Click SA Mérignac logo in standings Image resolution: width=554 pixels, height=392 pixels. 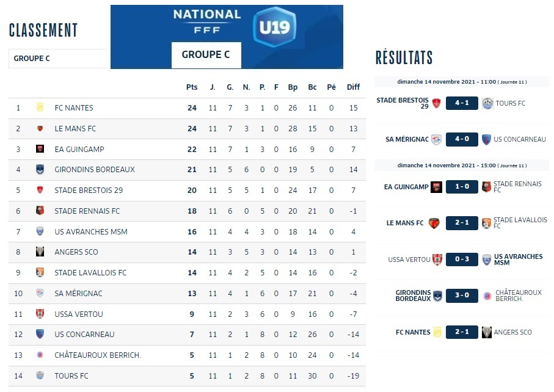coord(40,293)
